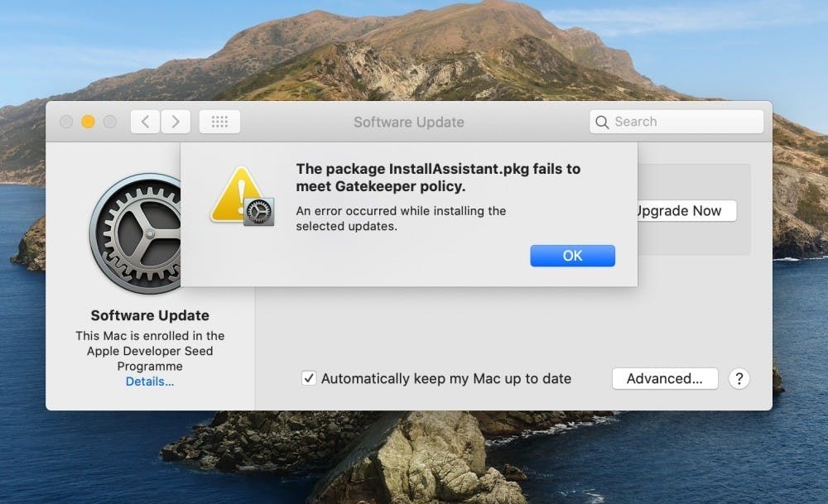
Task: Click the yellow minimize window button
Action: coord(89,122)
